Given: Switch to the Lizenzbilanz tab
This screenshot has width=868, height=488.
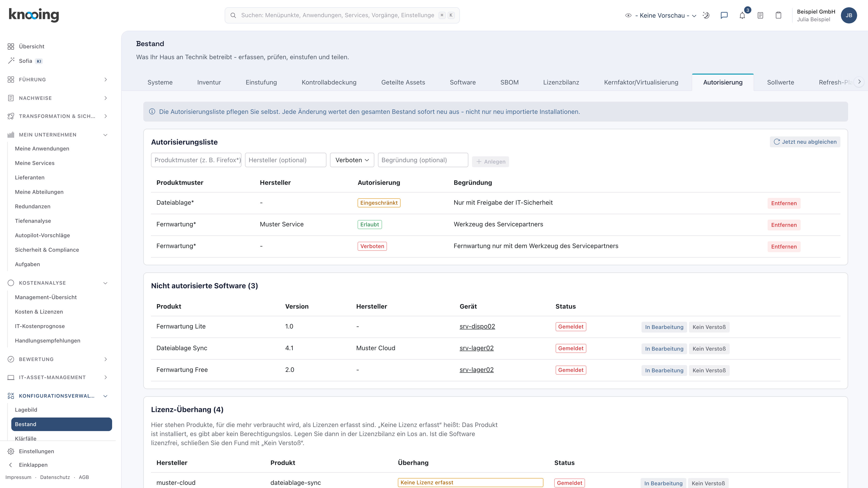Looking at the screenshot, I should point(561,82).
